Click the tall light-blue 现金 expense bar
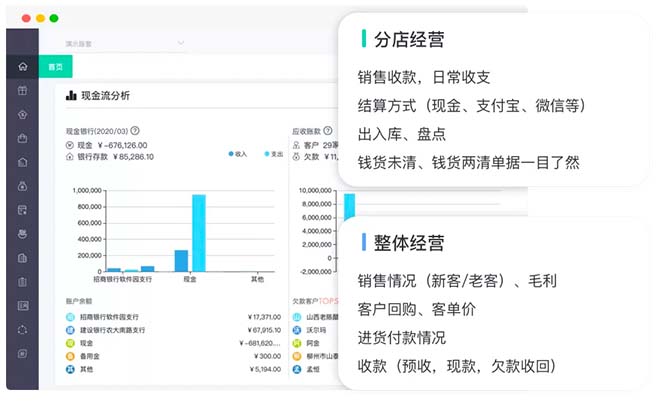660x402 pixels. coord(199,233)
